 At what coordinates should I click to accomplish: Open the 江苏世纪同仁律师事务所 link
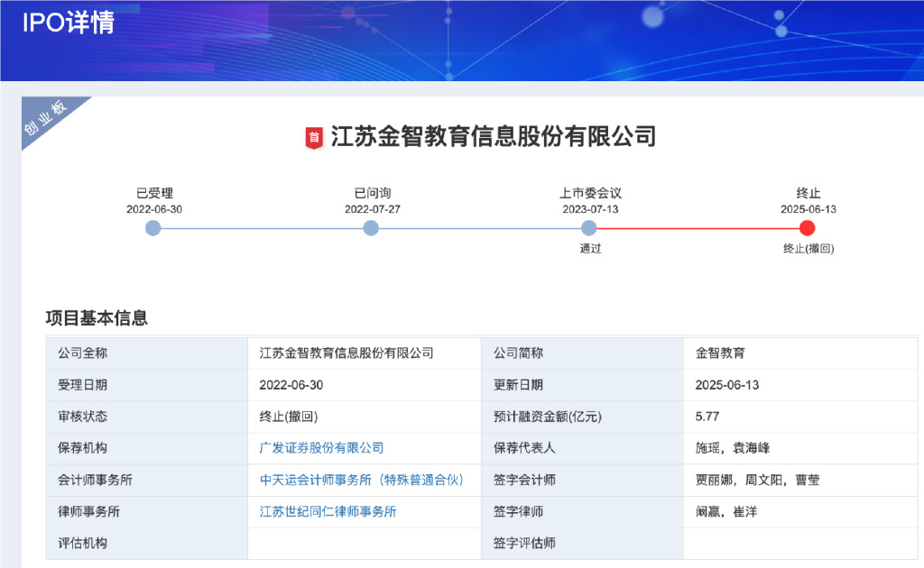(x=328, y=511)
